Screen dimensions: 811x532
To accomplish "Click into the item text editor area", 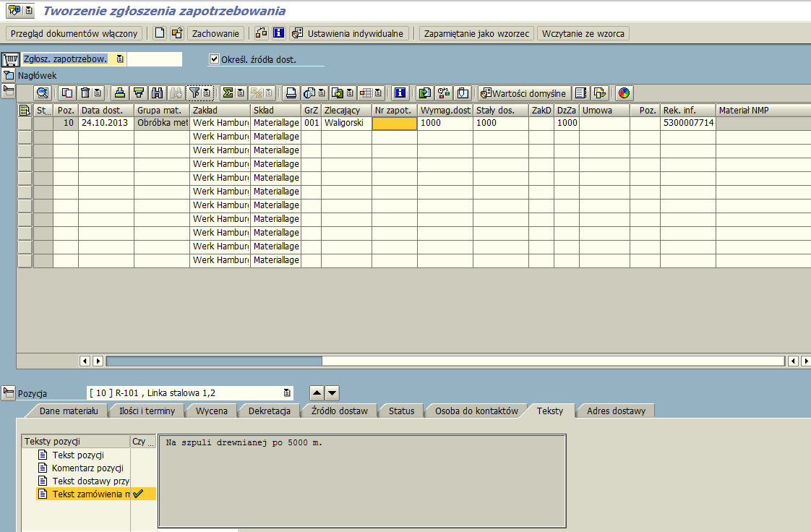I will coord(361,481).
